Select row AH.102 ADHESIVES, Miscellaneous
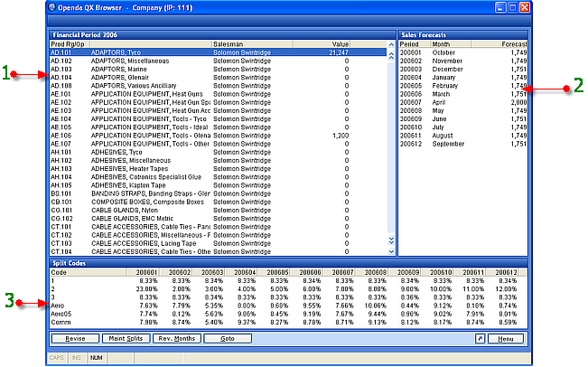 click(x=219, y=160)
